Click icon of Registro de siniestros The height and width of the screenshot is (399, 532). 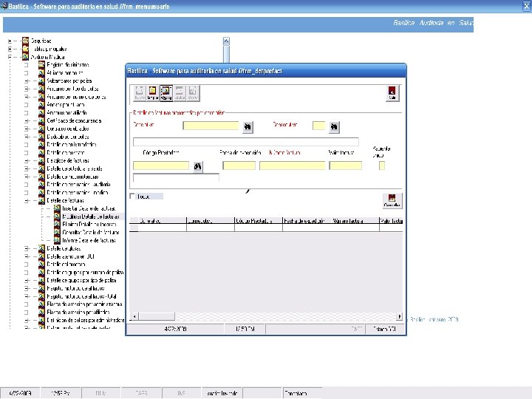[x=41, y=64]
